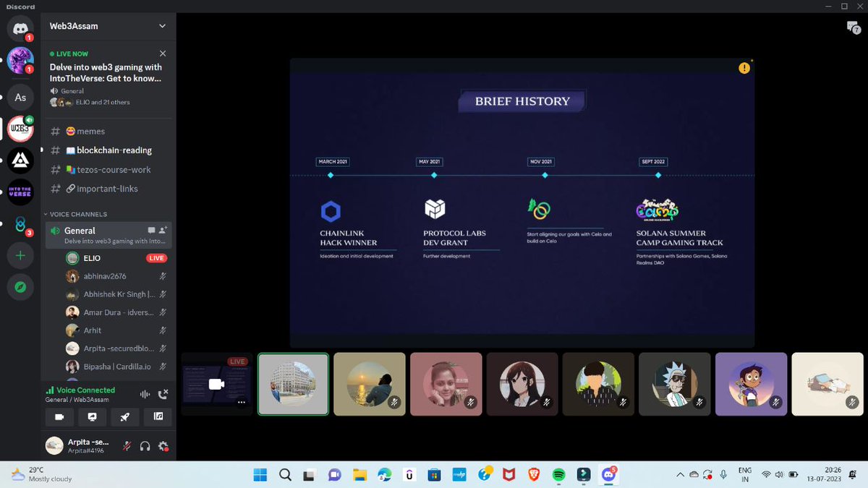Share your screen button in voice panel
The height and width of the screenshot is (488, 868).
[x=92, y=416]
